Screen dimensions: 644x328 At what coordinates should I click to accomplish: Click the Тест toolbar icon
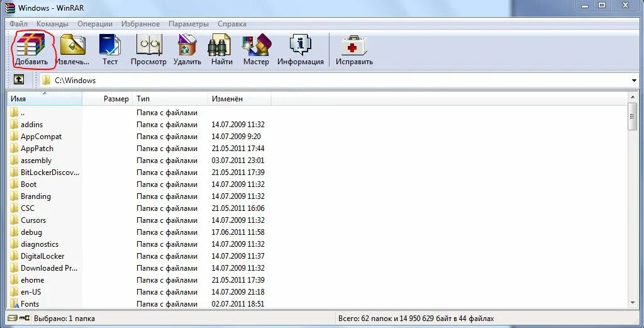pos(109,45)
